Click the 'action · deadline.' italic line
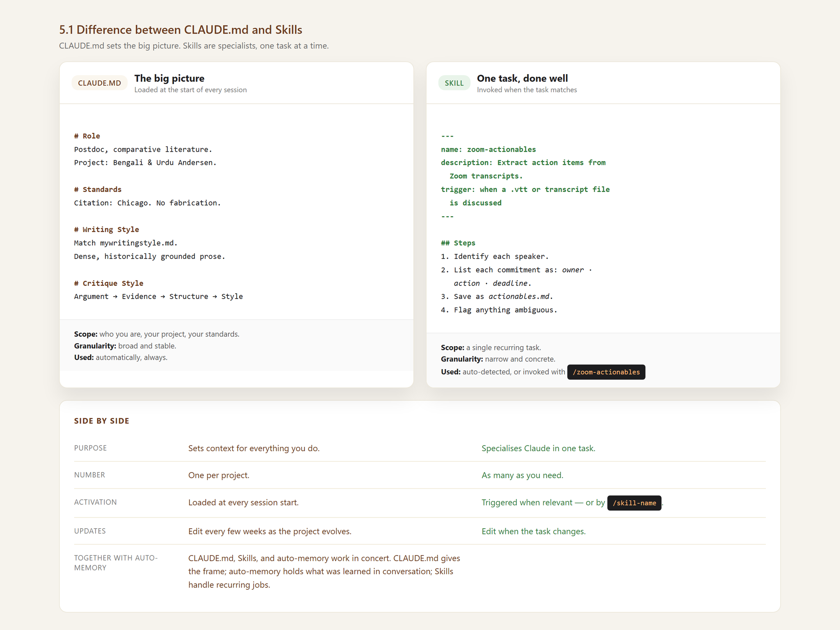This screenshot has height=630, width=840. coord(493,283)
